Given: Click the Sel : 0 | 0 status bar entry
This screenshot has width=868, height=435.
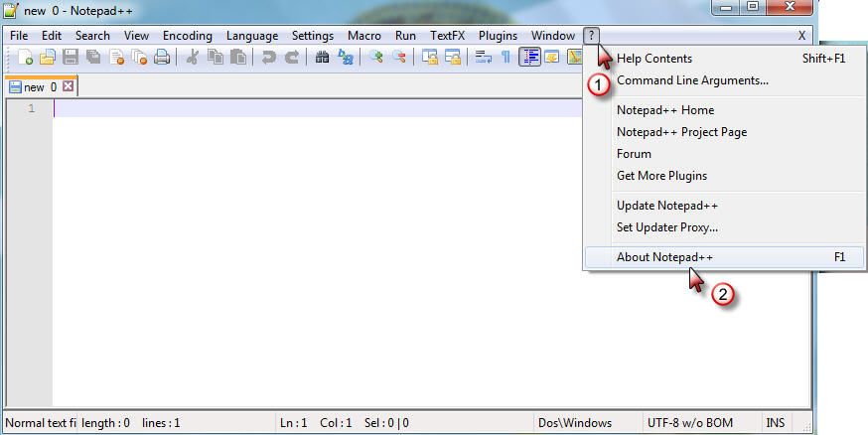Looking at the screenshot, I should 386,423.
